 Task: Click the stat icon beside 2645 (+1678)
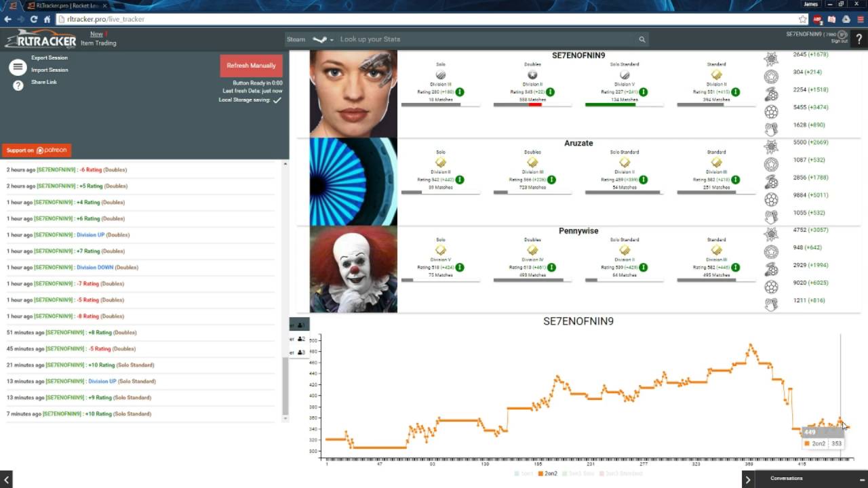coord(771,58)
